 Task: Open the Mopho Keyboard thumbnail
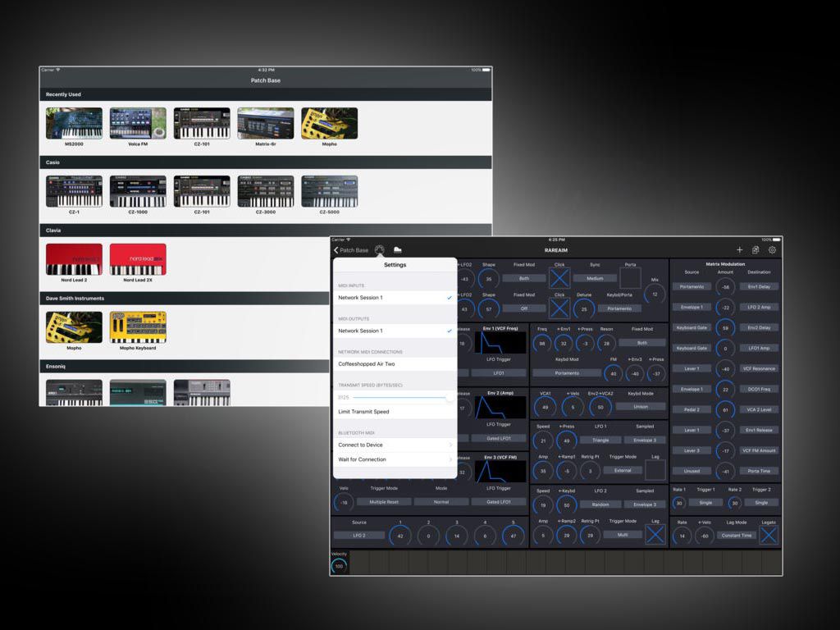coord(138,327)
